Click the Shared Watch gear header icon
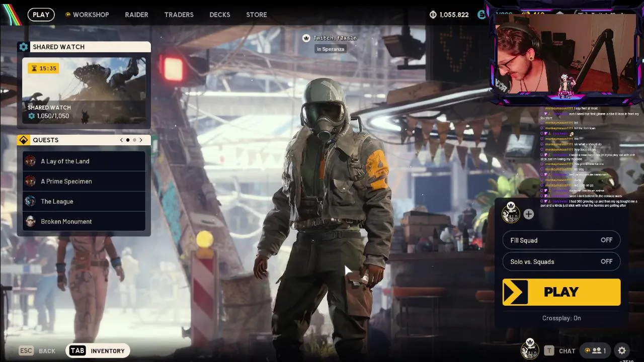This screenshot has height=362, width=644. pyautogui.click(x=24, y=47)
